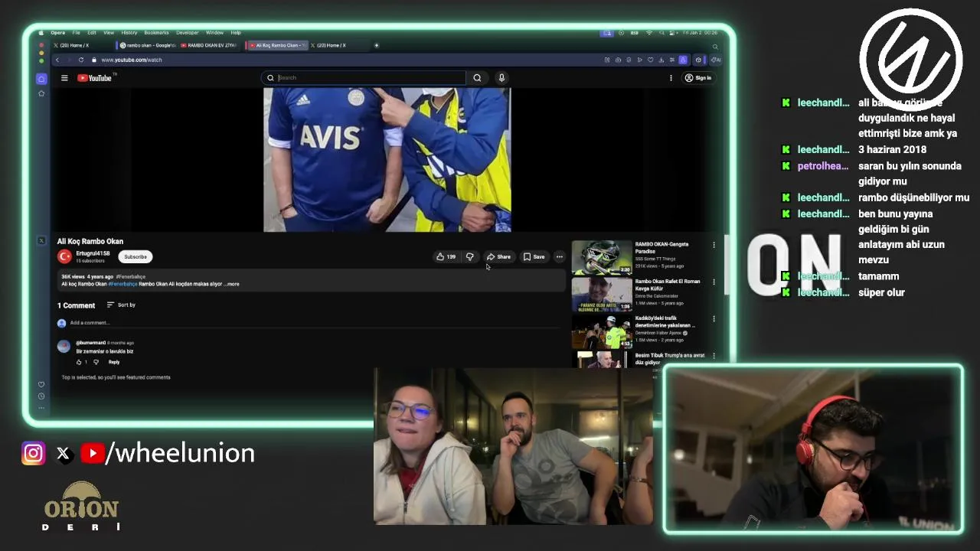Start voice search with microphone icon
Screen dimensions: 980x551
tap(501, 78)
